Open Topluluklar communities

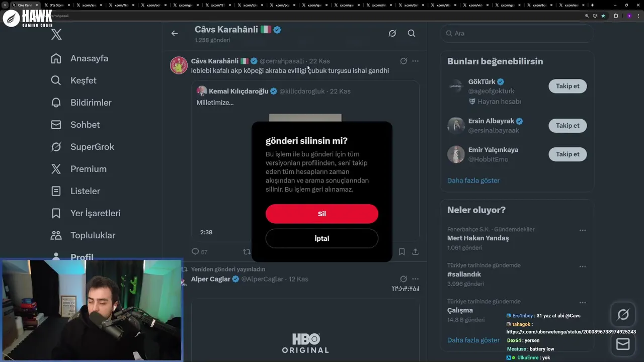tap(83, 235)
